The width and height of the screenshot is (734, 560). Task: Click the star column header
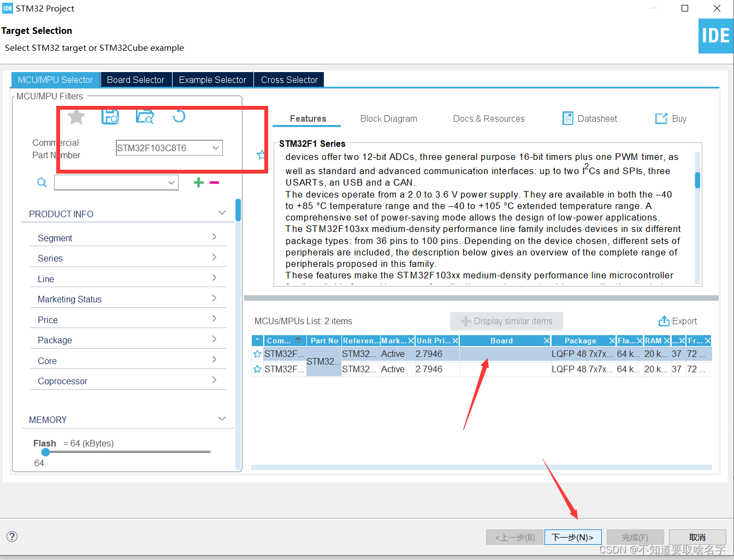(x=258, y=341)
